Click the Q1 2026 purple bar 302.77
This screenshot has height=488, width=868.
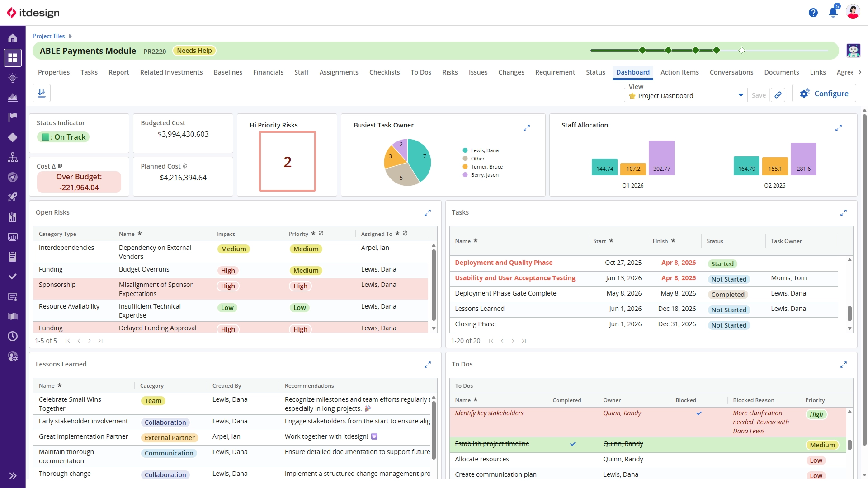click(661, 158)
